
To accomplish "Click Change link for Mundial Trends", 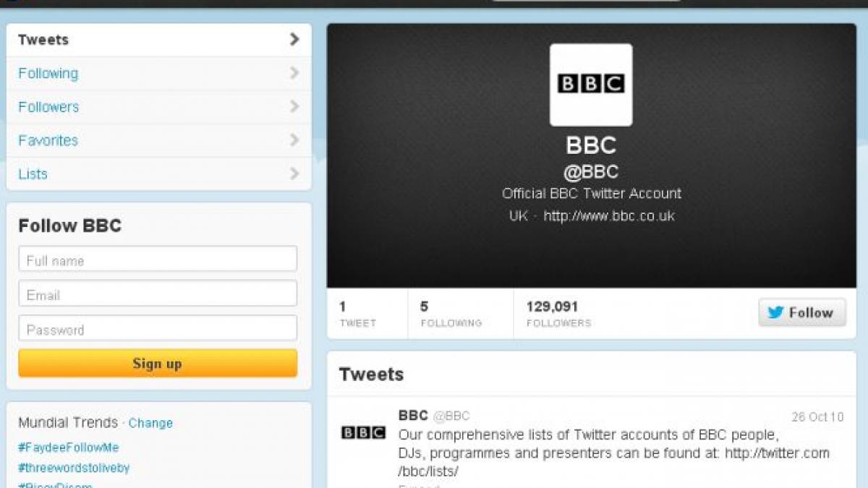I will 150,423.
